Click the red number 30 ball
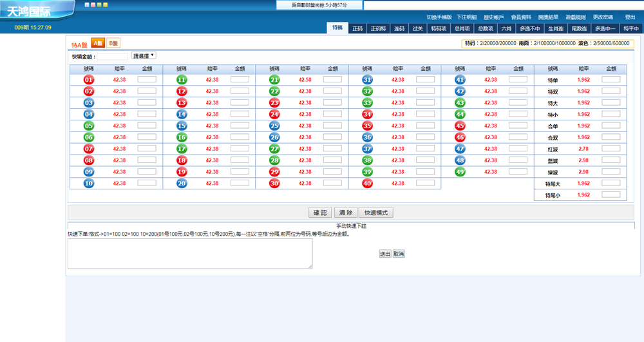The height and width of the screenshot is (342, 644). (274, 184)
